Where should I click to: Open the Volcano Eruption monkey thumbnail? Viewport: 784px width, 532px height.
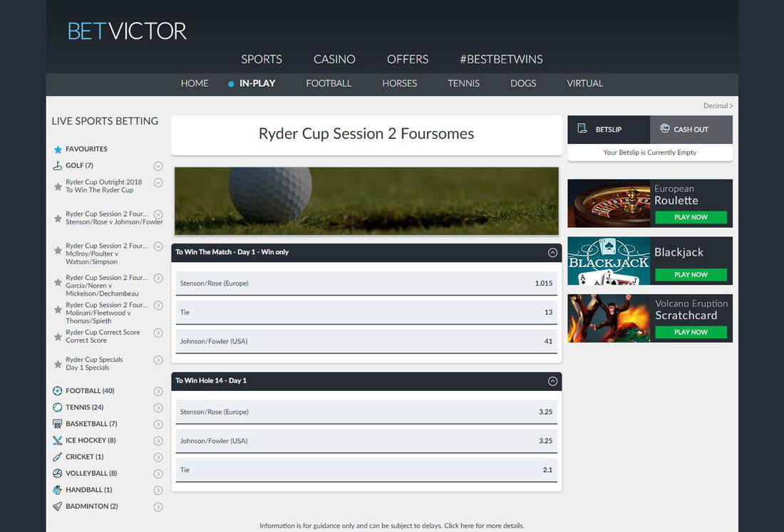609,318
